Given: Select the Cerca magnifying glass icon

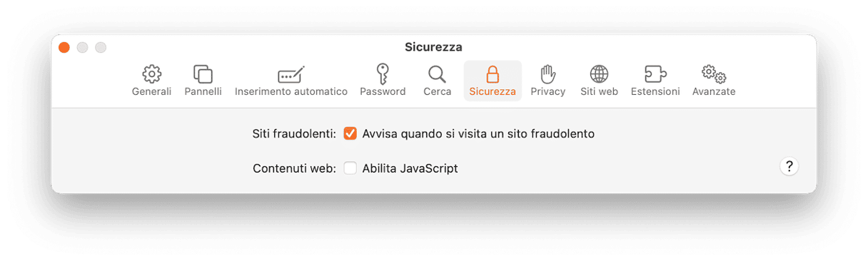Looking at the screenshot, I should coord(437,74).
